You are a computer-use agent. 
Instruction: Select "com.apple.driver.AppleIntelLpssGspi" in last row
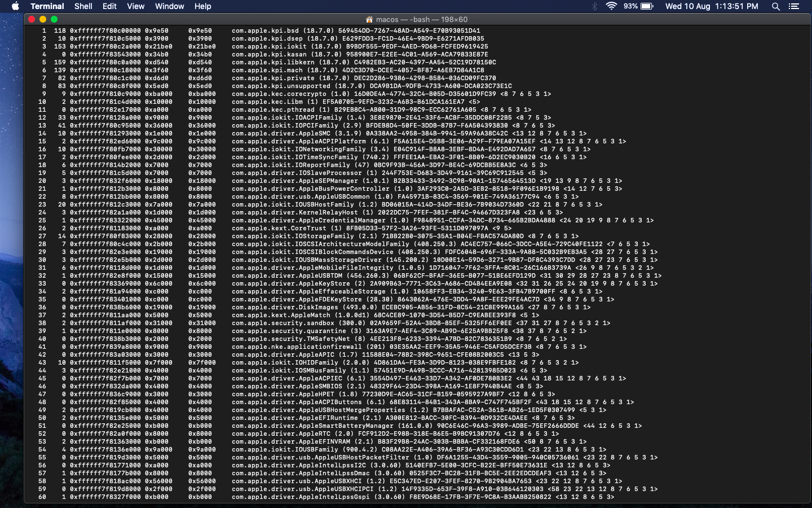301,497
